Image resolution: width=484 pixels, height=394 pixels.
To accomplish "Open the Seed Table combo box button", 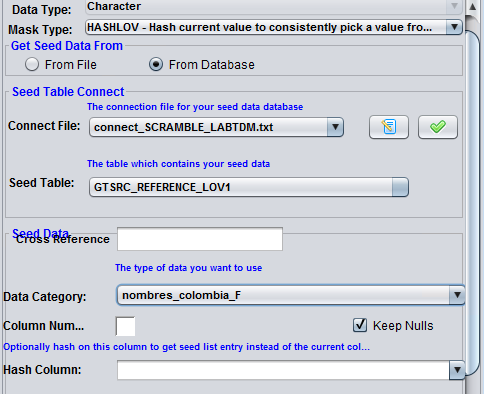I will (400, 187).
